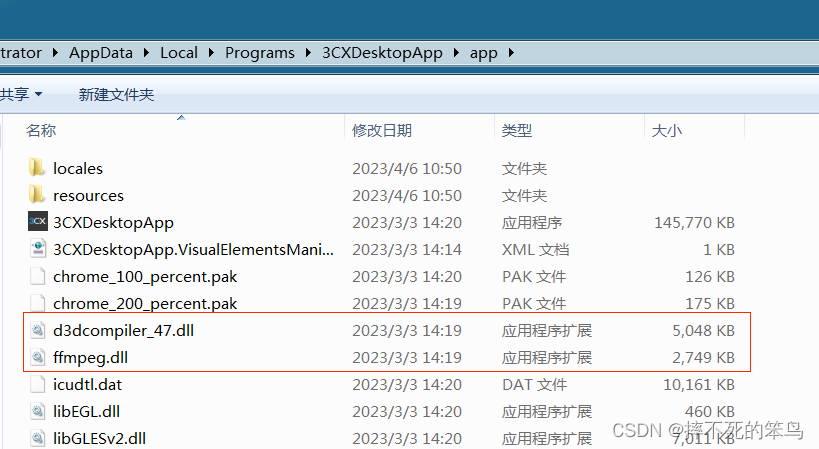Open the locales folder icon
The height and width of the screenshot is (449, 819).
click(37, 168)
